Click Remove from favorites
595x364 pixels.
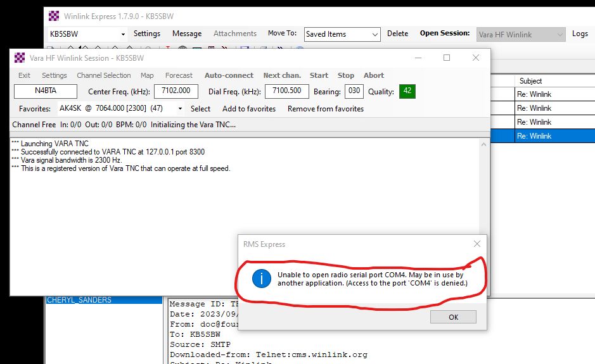click(326, 109)
